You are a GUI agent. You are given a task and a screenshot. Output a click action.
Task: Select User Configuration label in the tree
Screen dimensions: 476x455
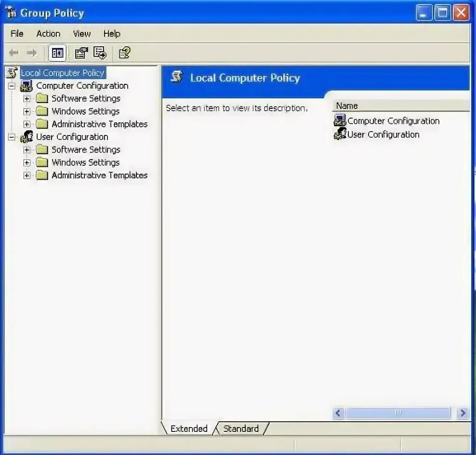[72, 137]
